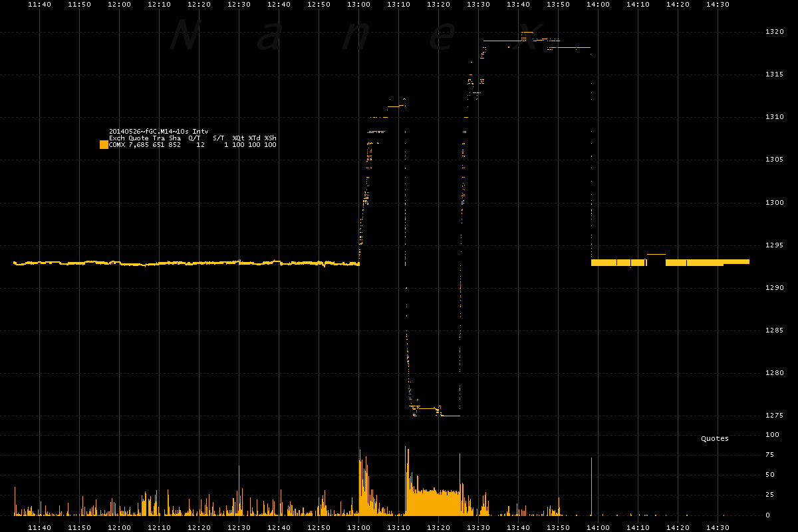Click the XSh column header in legend
This screenshot has width=798, height=532.
270,138
